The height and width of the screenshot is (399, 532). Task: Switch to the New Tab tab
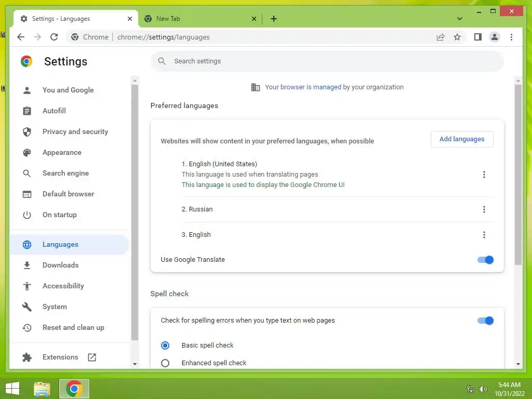pos(200,19)
